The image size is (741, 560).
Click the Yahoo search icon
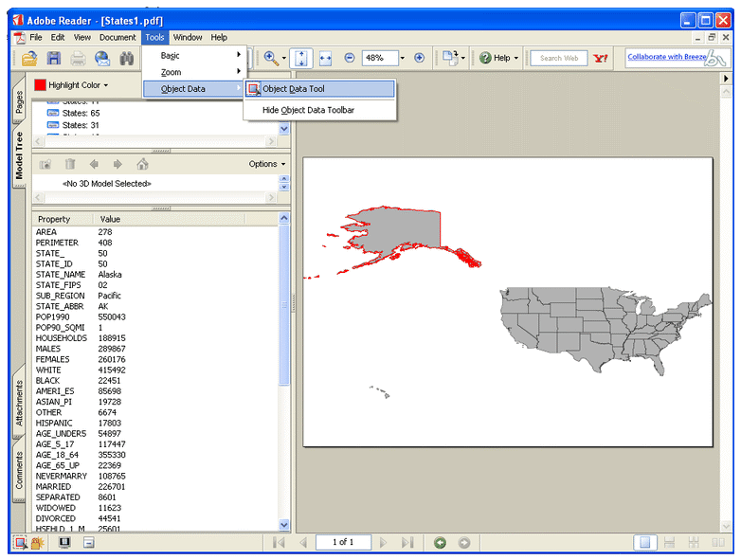601,58
